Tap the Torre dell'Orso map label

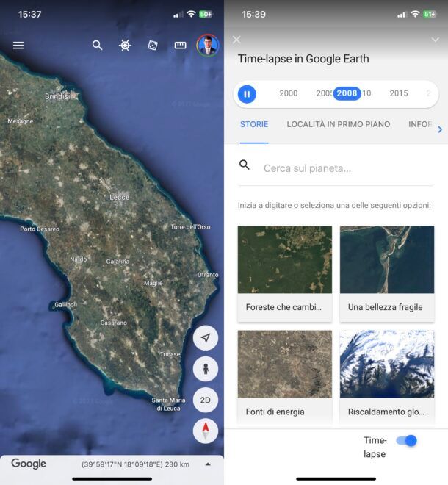[x=190, y=227]
